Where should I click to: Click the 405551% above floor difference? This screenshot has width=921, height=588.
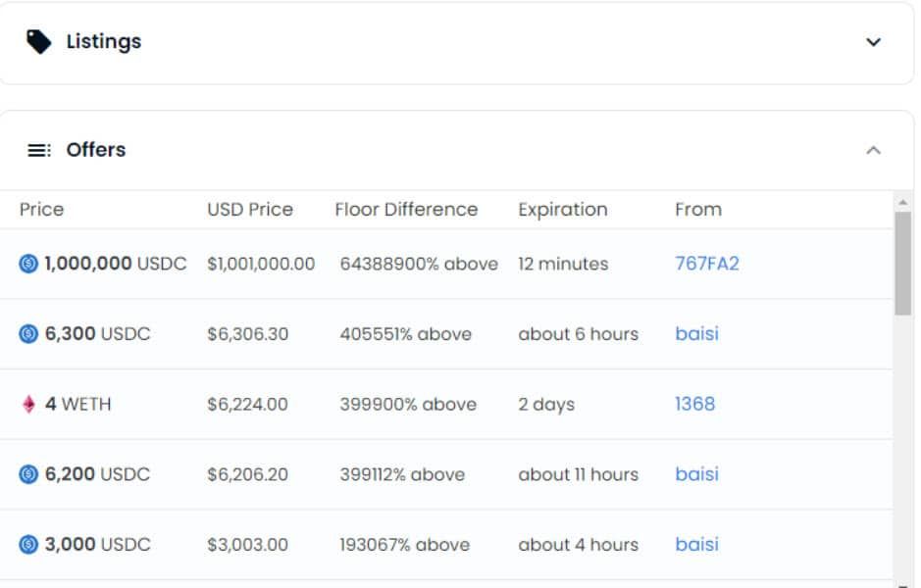(405, 334)
